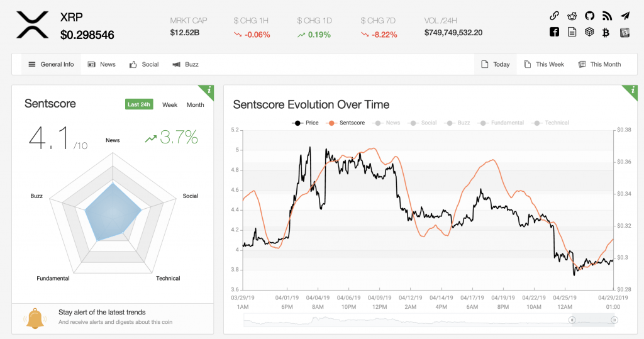Click the 4.1 Sentscore value
Image resolution: width=644 pixels, height=339 pixels.
point(49,138)
